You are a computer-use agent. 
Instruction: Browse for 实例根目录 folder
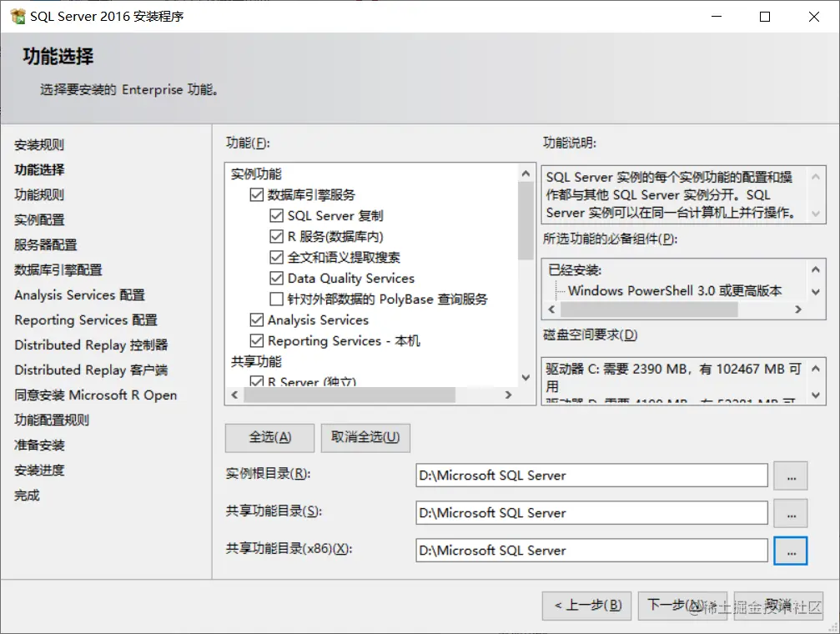[791, 475]
